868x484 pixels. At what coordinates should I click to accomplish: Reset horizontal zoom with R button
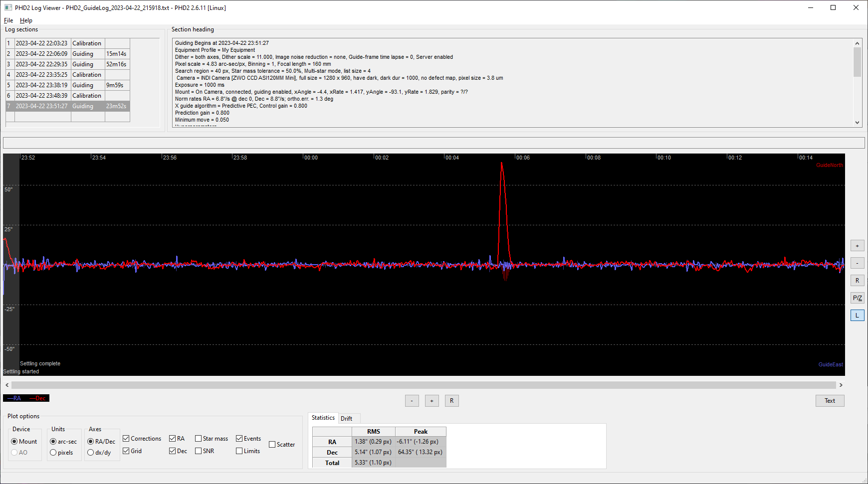coord(451,401)
